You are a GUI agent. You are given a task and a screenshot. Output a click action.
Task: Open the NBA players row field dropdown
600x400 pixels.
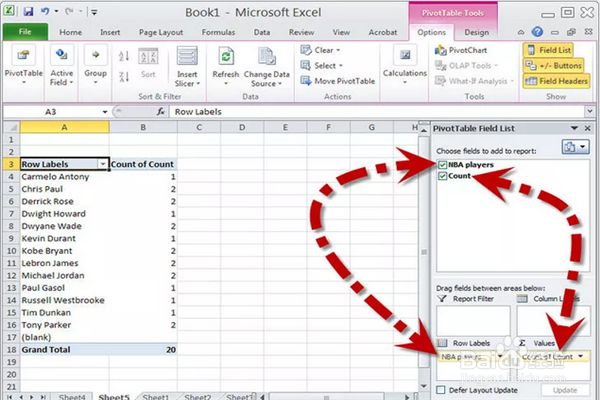coord(500,356)
